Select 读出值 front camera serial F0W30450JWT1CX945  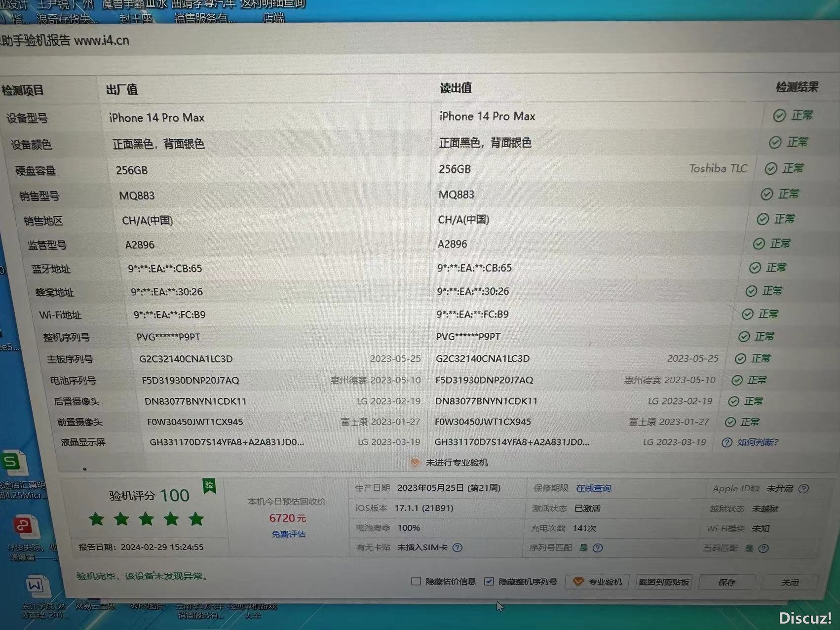click(x=483, y=422)
